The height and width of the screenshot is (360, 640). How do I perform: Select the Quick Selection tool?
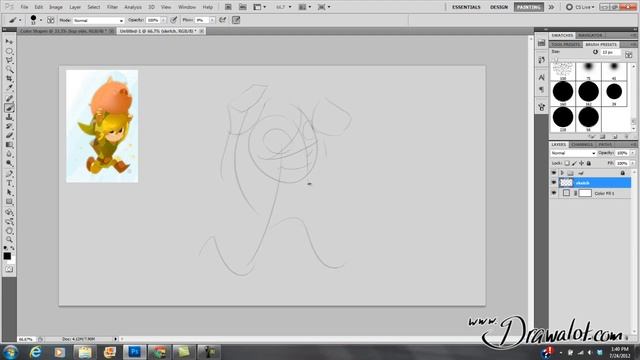click(x=9, y=69)
